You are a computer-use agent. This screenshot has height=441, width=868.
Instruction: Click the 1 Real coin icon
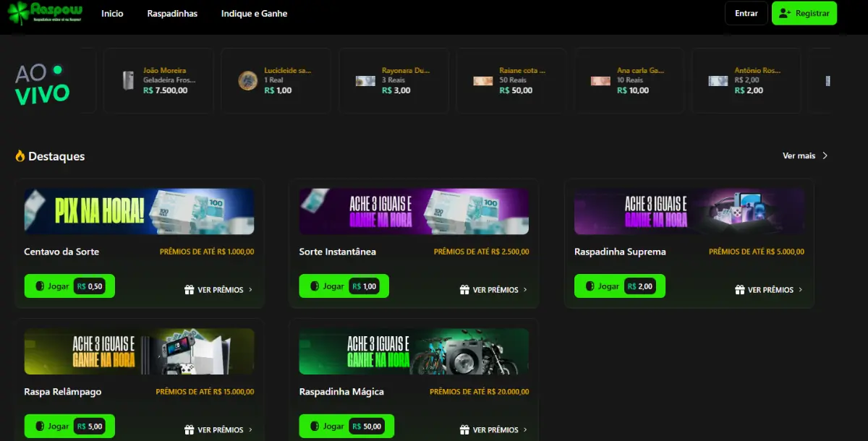[248, 81]
